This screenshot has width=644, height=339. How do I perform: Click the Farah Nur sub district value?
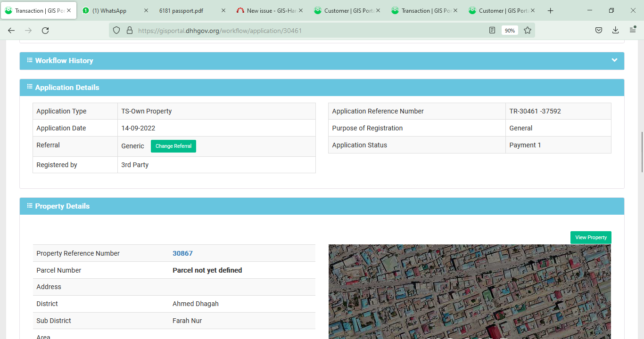point(187,321)
